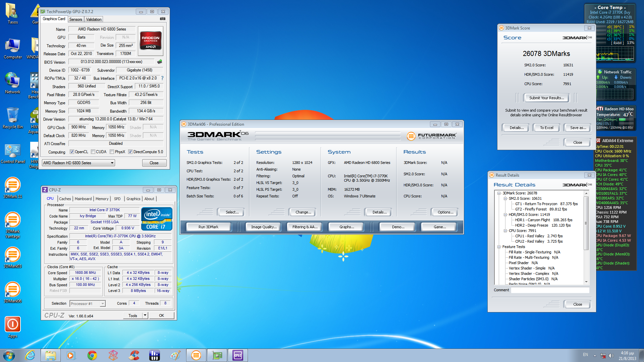The height and width of the screenshot is (362, 644).
Task: Toggle the DirectCompute 5.0 checkbox
Action: click(130, 152)
